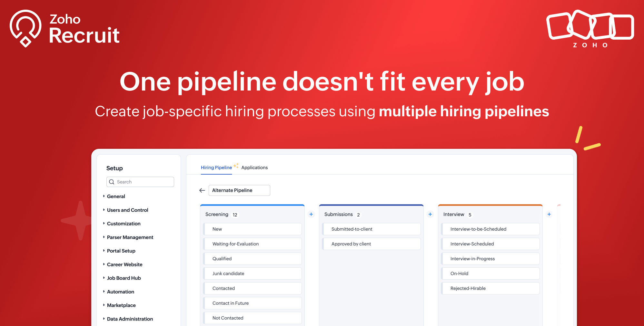
Task: Open Parser Management settings
Action: coord(130,237)
